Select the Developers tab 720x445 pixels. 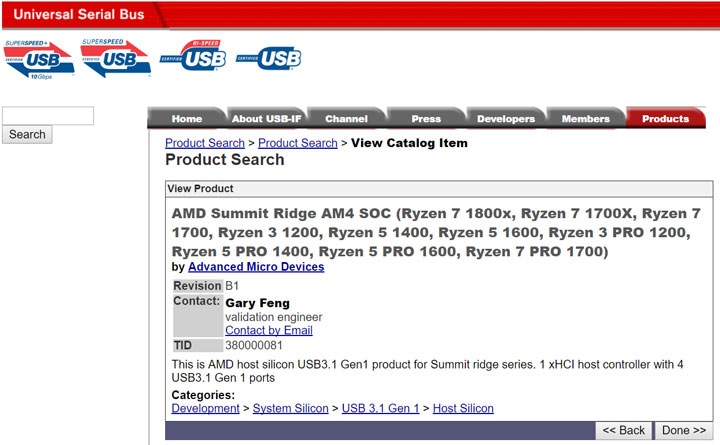coord(506,119)
